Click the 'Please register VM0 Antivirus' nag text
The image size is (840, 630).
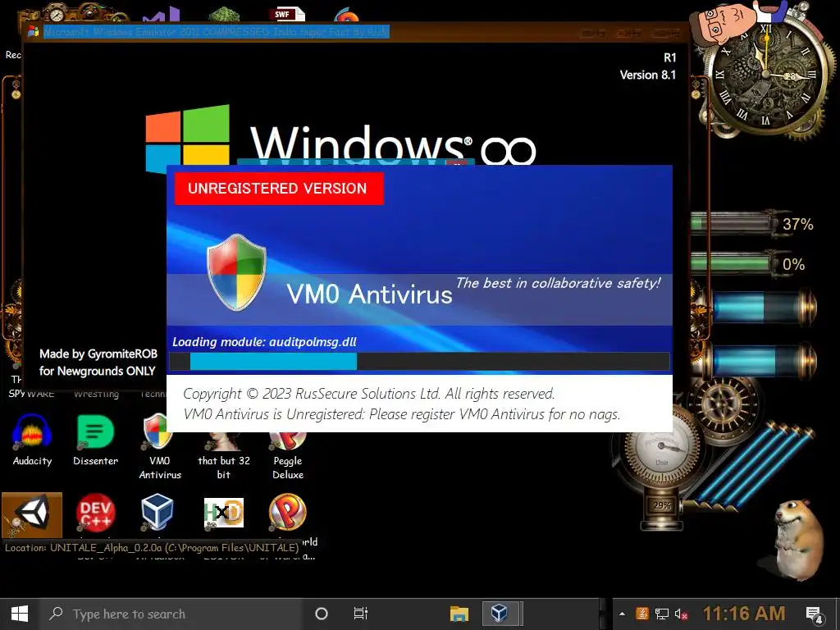[x=495, y=414]
